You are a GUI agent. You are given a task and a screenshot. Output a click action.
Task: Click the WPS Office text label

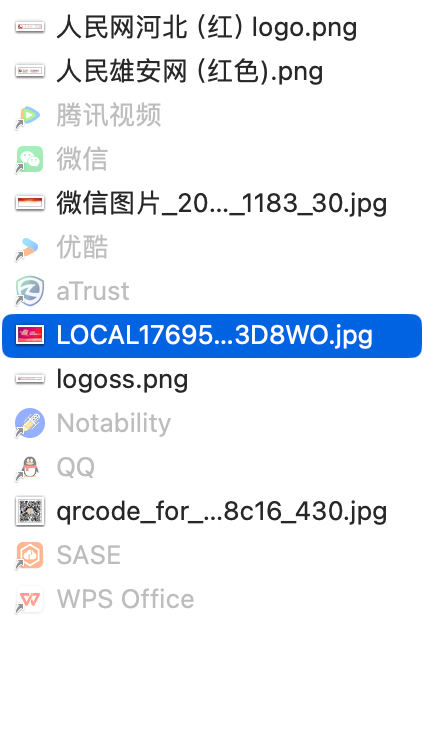click(125, 599)
